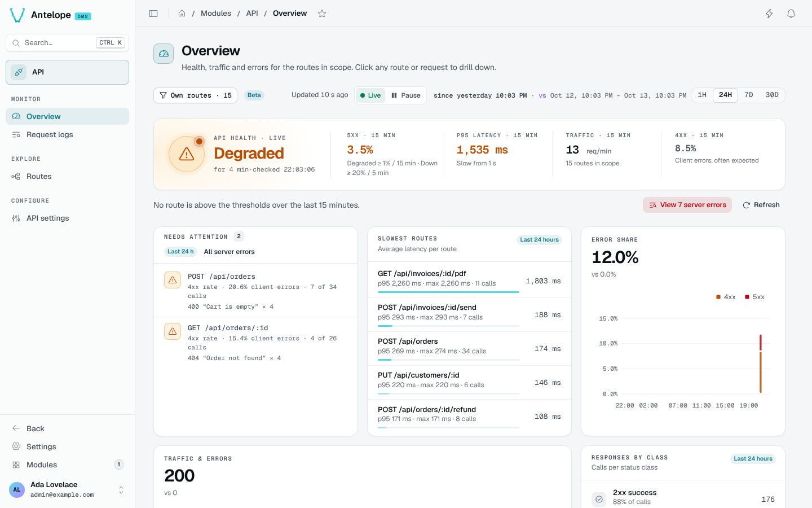The image size is (812, 508).
Task: Click the Overview gauge icon beside the heading
Action: (164, 54)
